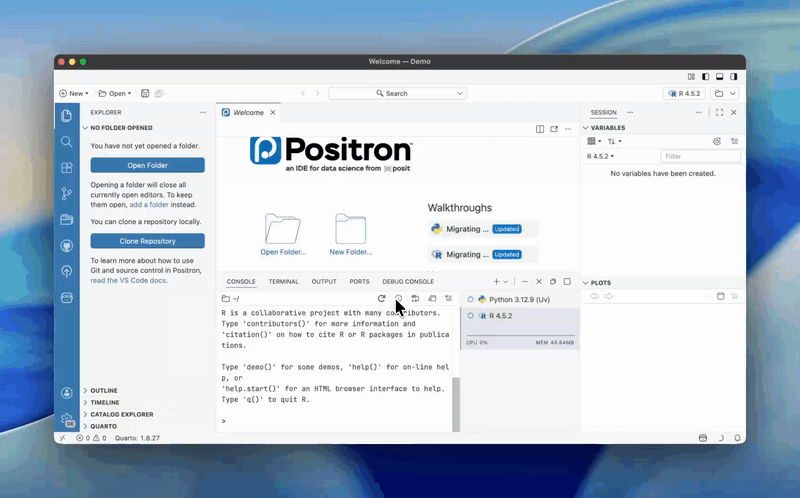
Task: Select the CONSOLE tab
Action: click(241, 282)
